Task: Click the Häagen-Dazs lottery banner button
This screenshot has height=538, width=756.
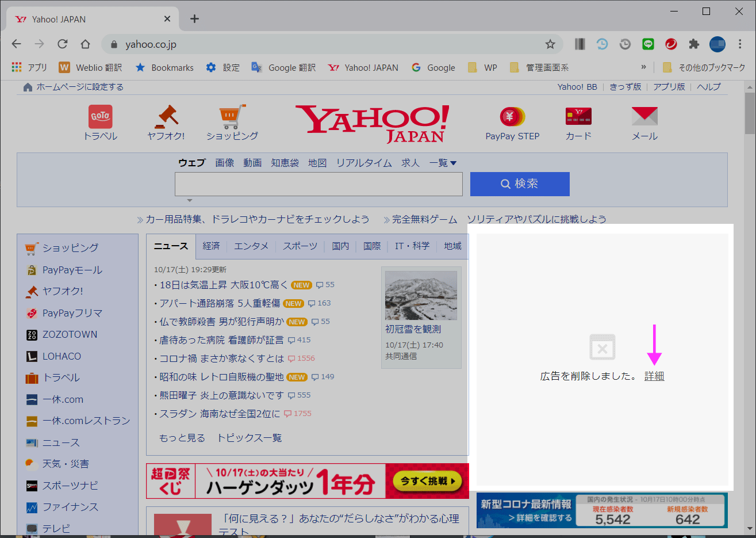Action: [x=427, y=481]
